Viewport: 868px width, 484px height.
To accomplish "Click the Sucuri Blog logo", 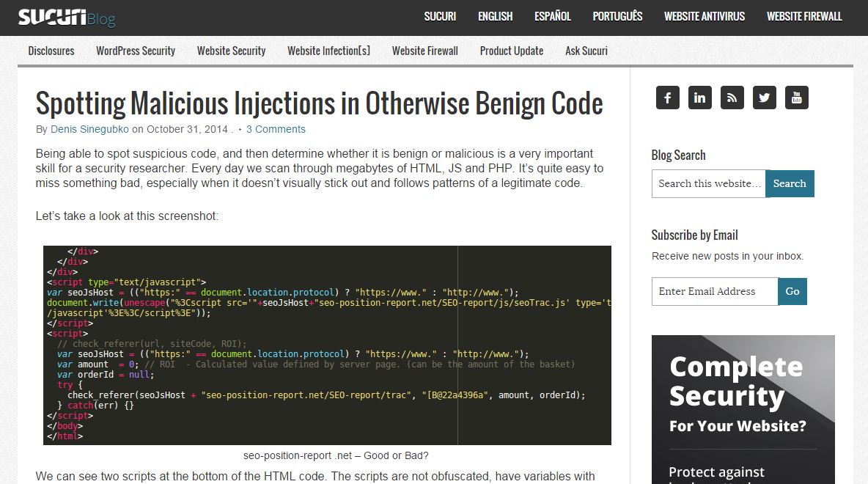I will [67, 18].
